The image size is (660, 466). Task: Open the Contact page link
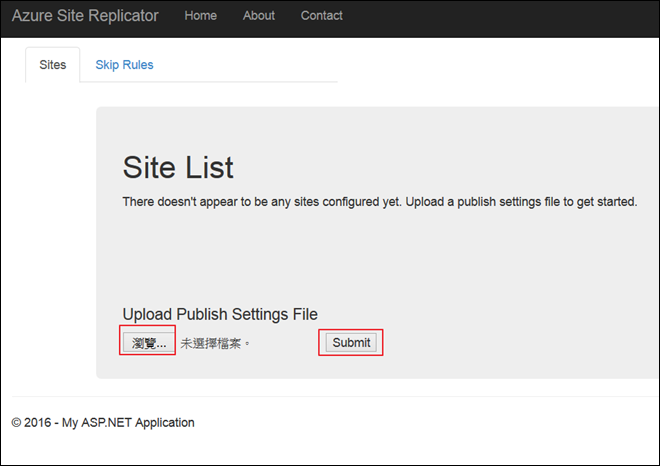[321, 16]
